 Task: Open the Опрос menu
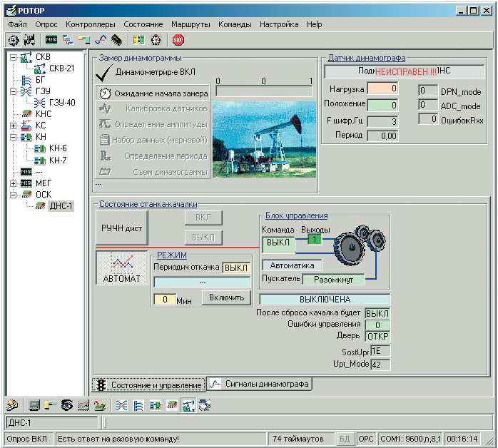(x=46, y=24)
